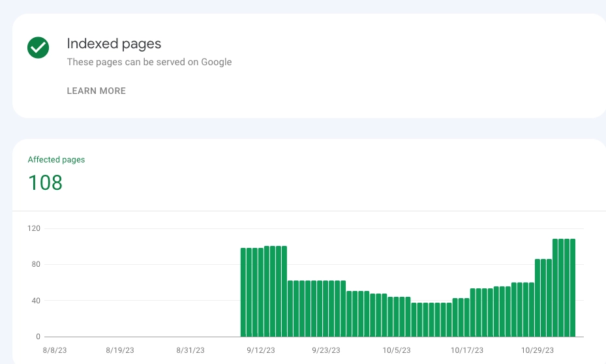Image resolution: width=606 pixels, height=364 pixels.
Task: Click the 8/31/23 date axis label
Action: (x=190, y=350)
